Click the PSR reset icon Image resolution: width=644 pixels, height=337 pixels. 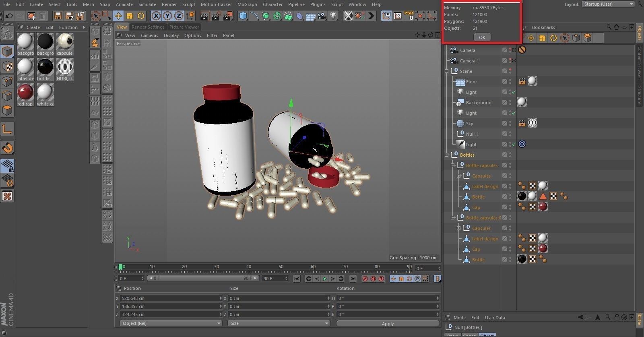click(409, 16)
